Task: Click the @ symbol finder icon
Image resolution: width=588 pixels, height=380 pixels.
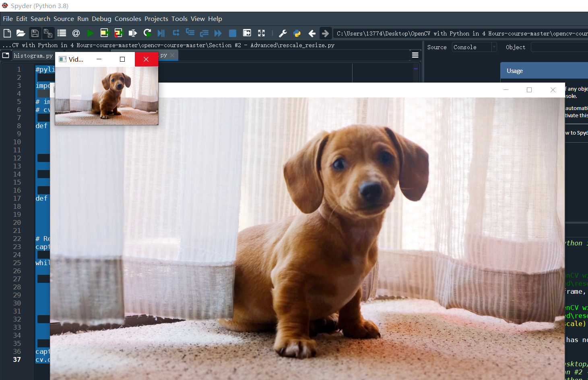Action: click(x=76, y=33)
